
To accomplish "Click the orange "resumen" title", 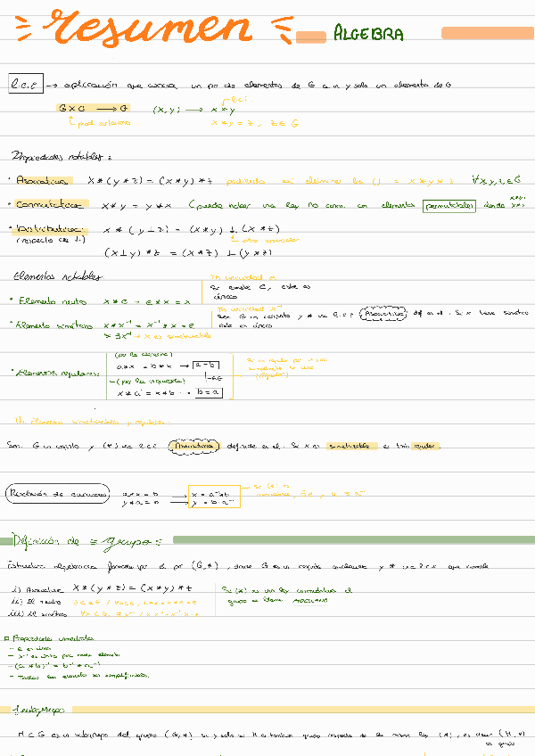I will point(152,29).
